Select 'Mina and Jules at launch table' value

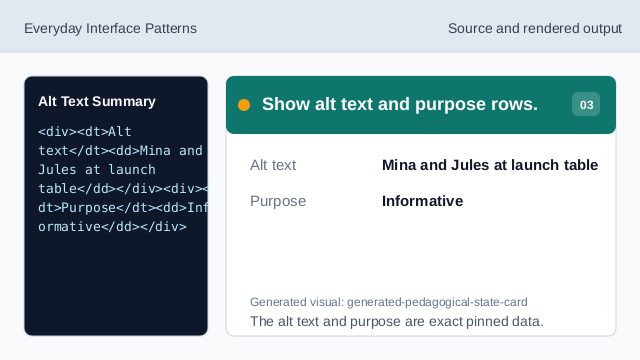(490, 165)
